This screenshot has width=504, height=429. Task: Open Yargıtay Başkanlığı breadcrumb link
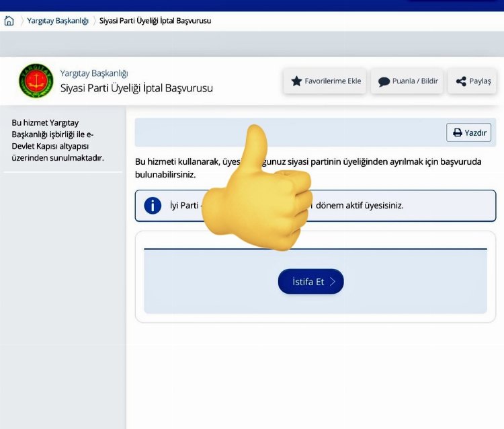(58, 21)
